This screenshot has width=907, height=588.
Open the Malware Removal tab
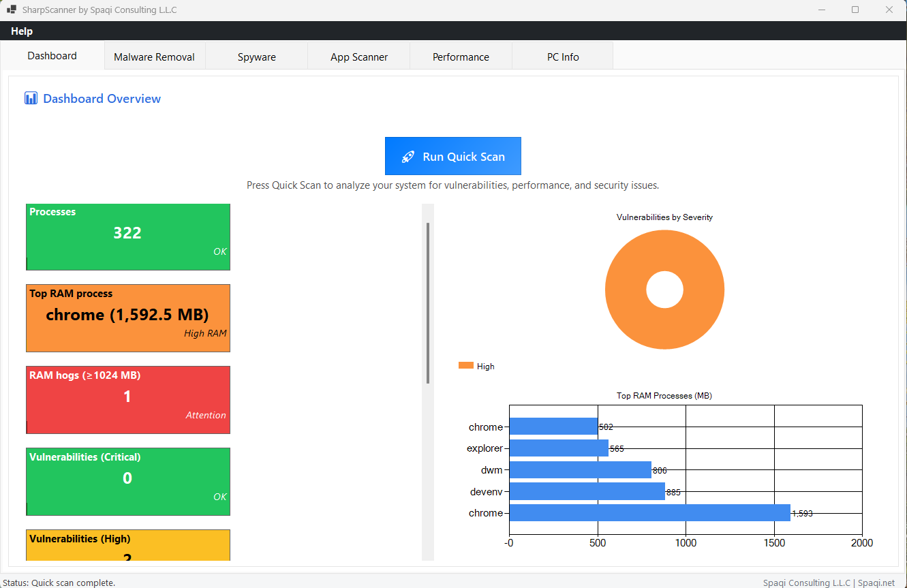[155, 57]
